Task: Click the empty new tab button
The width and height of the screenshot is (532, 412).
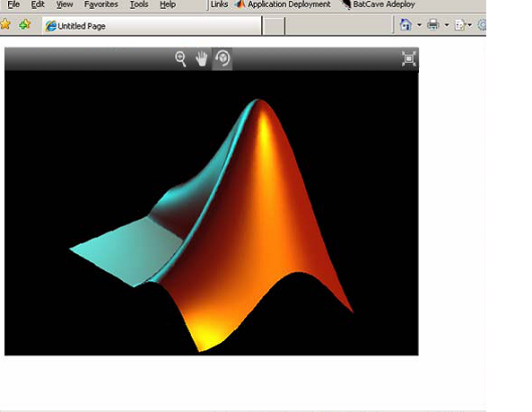Action: [x=274, y=26]
